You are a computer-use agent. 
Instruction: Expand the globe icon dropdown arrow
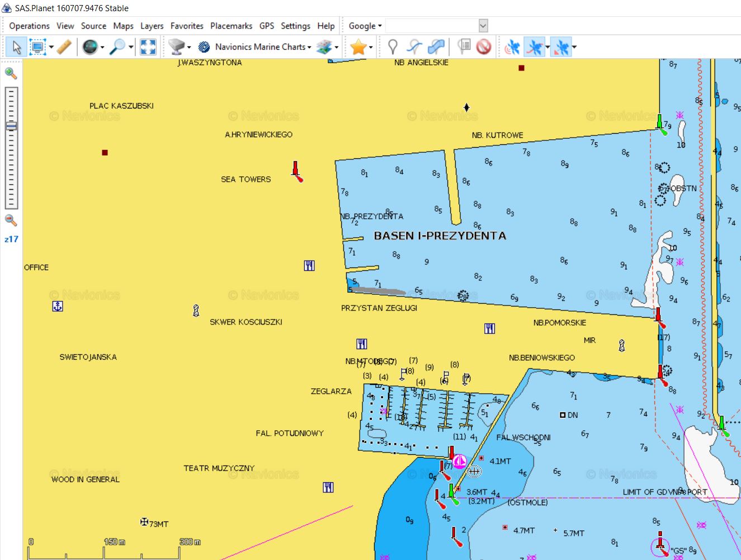click(102, 47)
